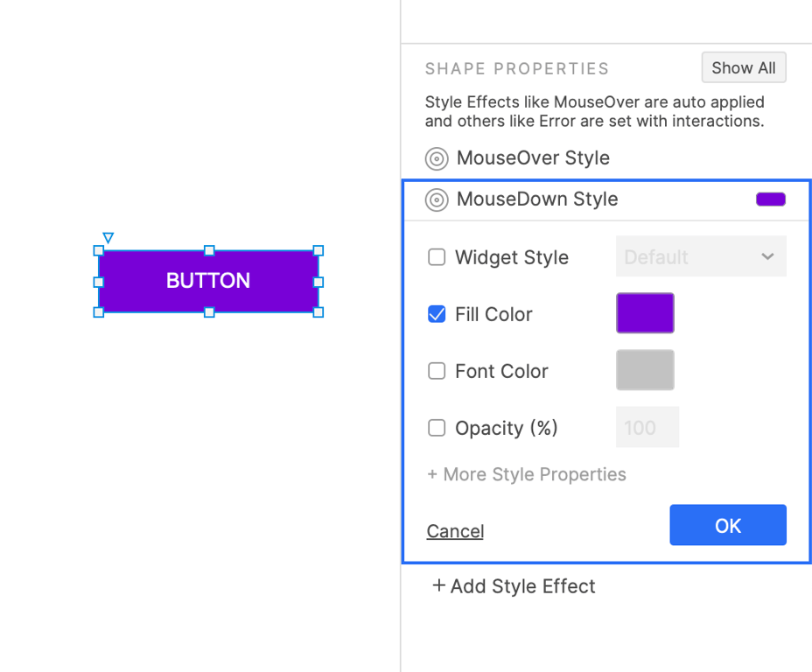Open the gray Font Color swatch
Image resolution: width=812 pixels, height=672 pixels.
coord(645,370)
